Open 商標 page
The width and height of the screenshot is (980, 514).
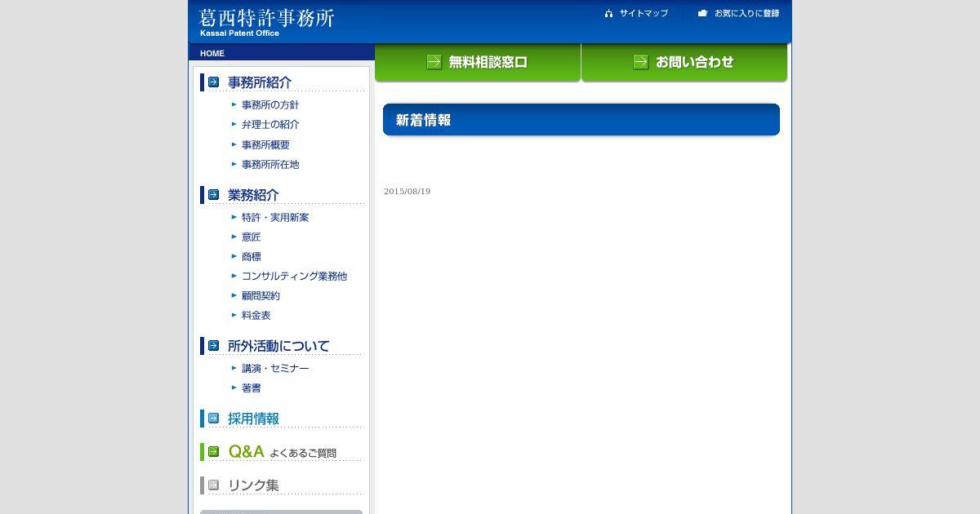[x=252, y=257]
